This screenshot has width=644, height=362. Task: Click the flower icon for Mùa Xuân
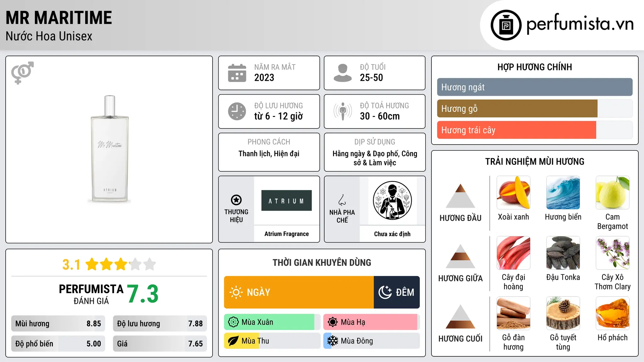coord(233,322)
